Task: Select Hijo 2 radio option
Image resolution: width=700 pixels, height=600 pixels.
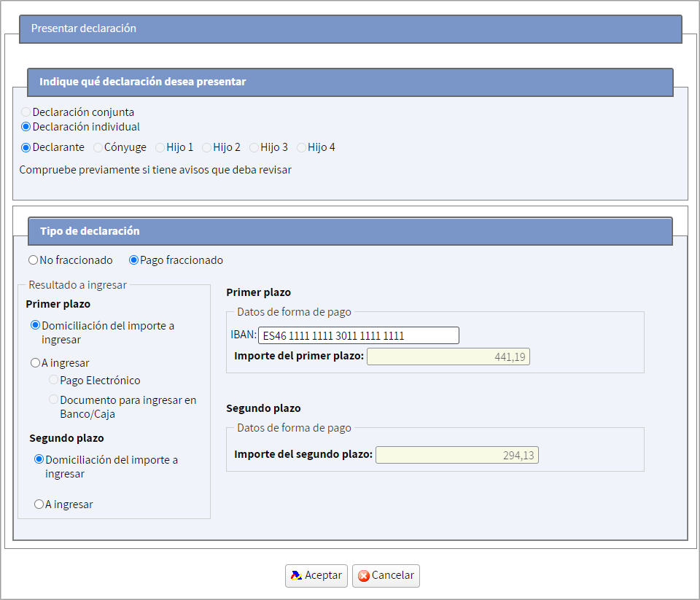Action: 206,147
